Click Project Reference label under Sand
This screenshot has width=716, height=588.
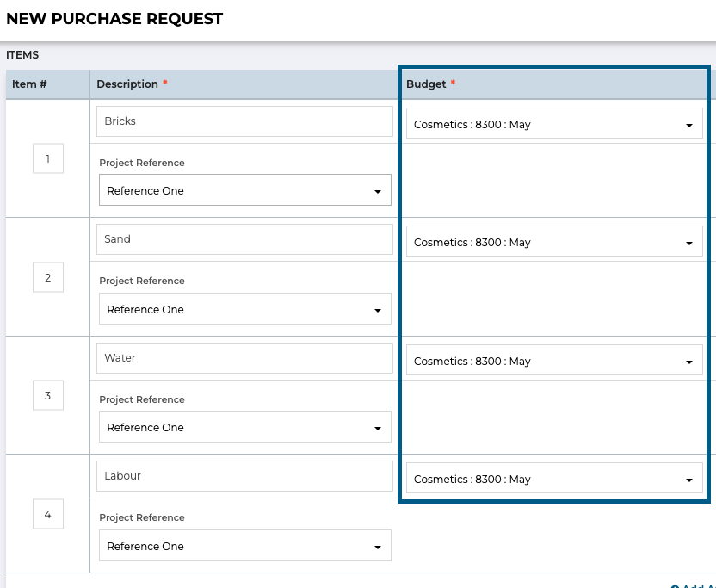pyautogui.click(x=142, y=281)
